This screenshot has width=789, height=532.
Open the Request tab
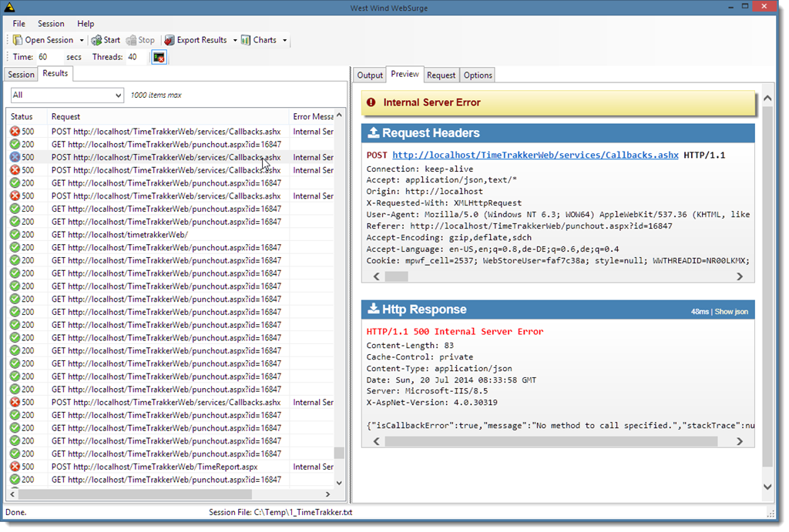(441, 75)
